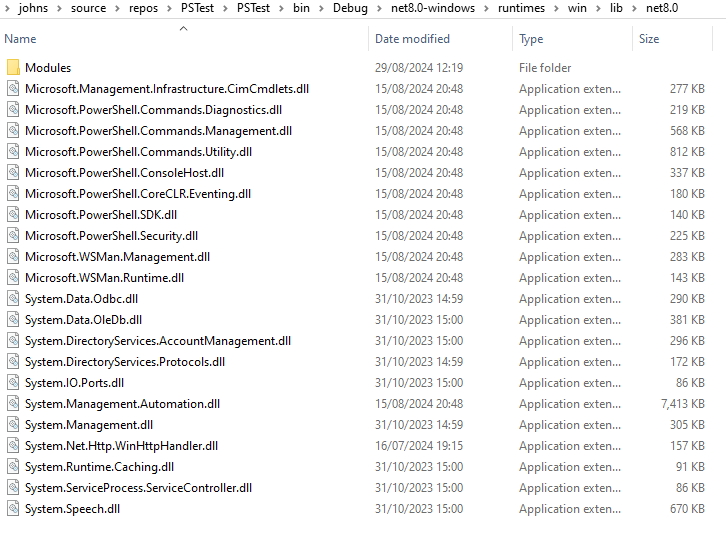Open runtimes folder from breadcrumb

521,8
